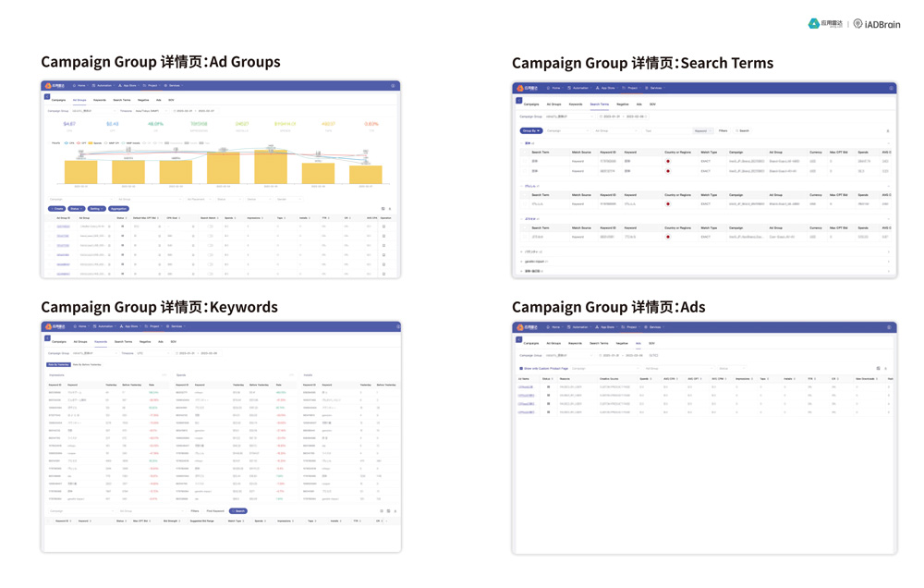Open Negative tab in Search Terms panel
This screenshot has height=588, width=924.
tap(622, 104)
